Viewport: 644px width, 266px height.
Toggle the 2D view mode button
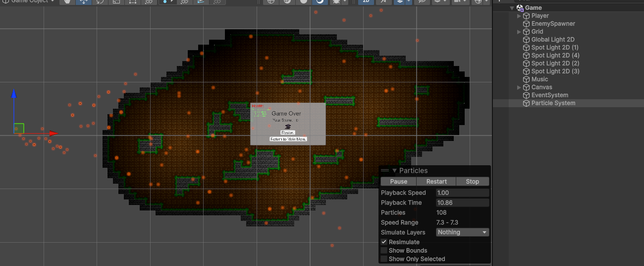366,1
